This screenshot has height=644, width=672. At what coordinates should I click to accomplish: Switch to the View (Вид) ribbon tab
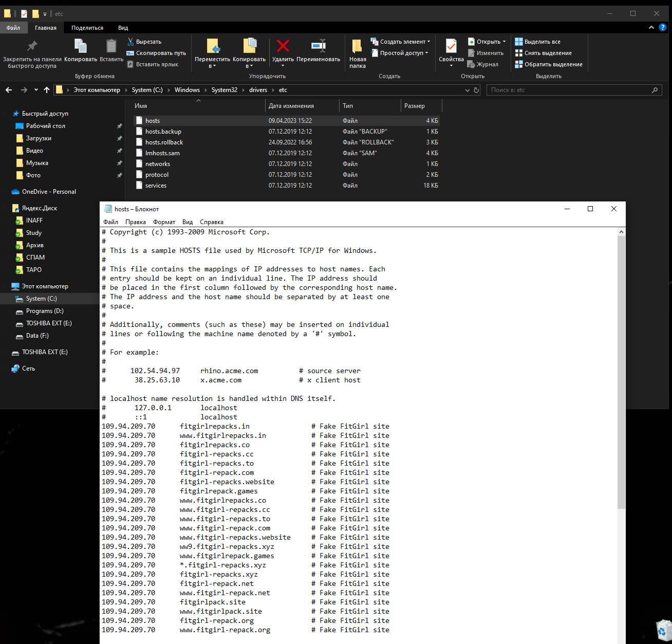(123, 28)
